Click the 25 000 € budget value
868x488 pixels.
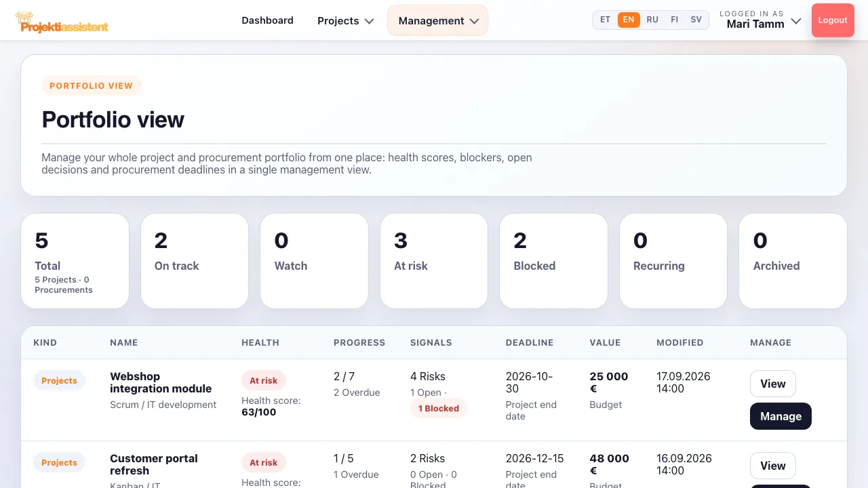tap(609, 382)
